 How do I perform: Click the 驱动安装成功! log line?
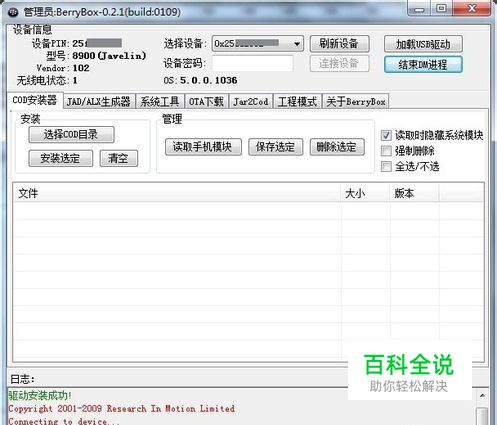(40, 396)
